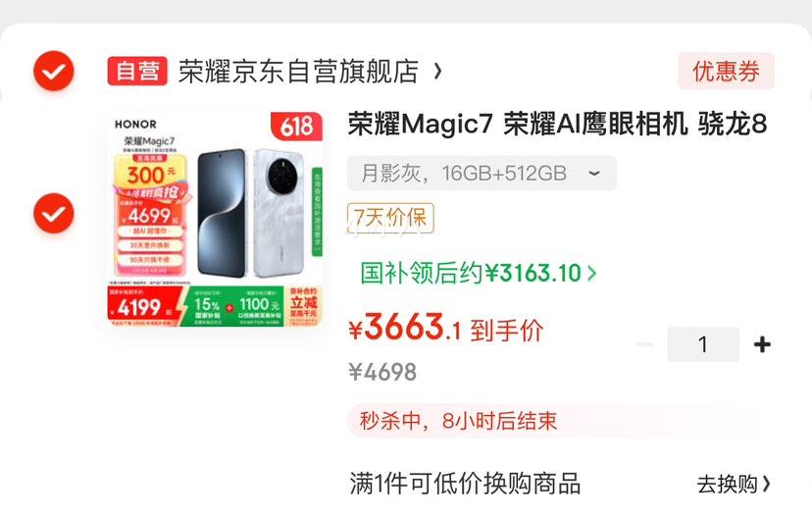Screen dimensions: 812x516
Task: Tap the red 自营 badge
Action: click(137, 71)
